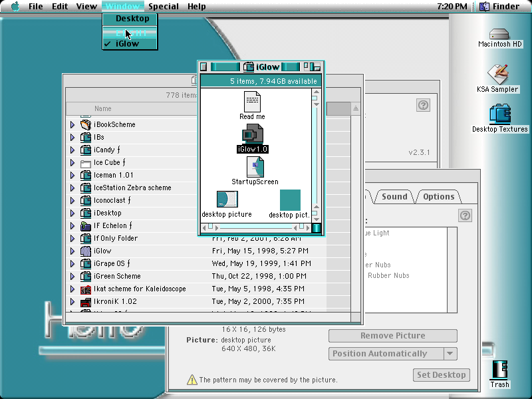Select the IF Echelon ƒ folder icon
This screenshot has height=399, width=532.
[86, 225]
